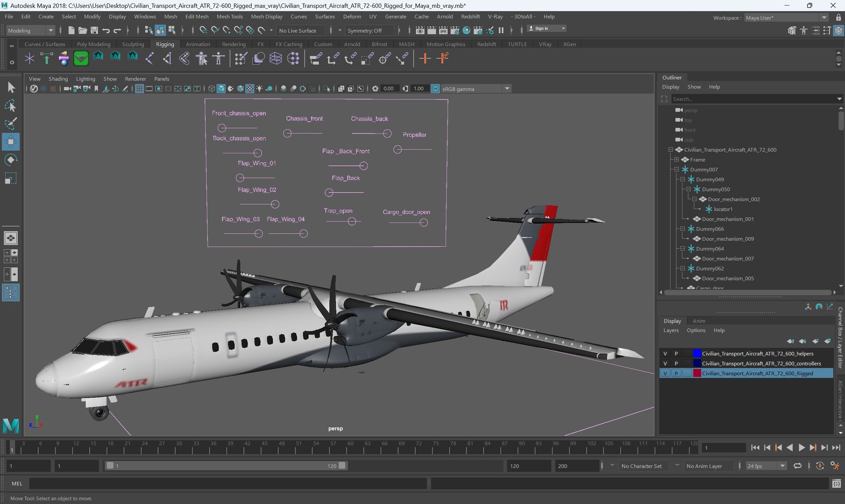
Task: Toggle smooth shade all in viewport
Action: point(221,89)
